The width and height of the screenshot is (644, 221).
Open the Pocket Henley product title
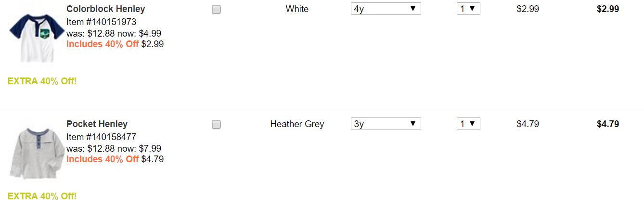click(x=97, y=124)
